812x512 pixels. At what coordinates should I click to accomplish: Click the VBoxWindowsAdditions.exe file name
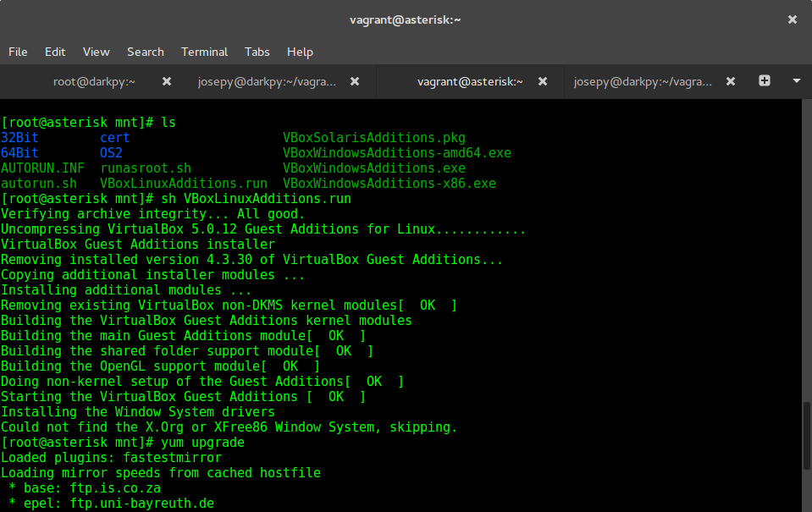(x=374, y=168)
